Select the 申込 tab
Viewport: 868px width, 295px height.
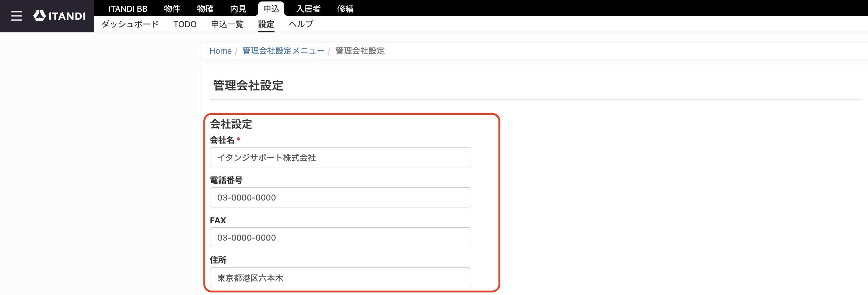[271, 9]
